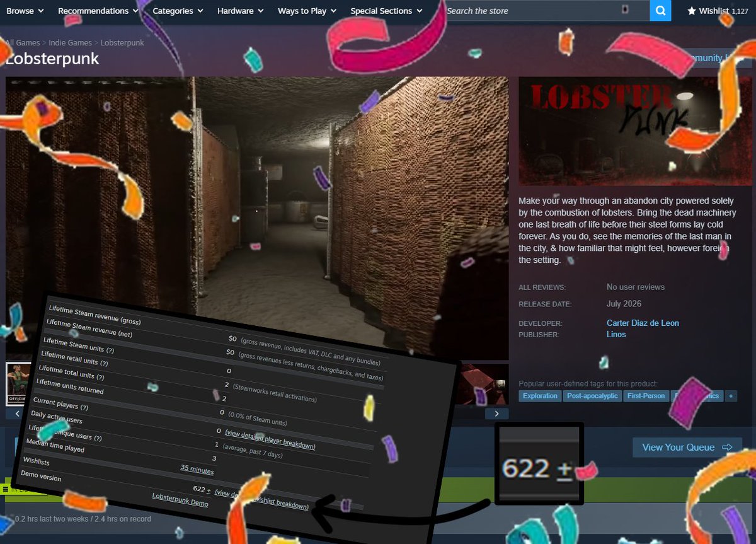
Task: Click the Lifetime units returned label
Action: tap(71, 387)
